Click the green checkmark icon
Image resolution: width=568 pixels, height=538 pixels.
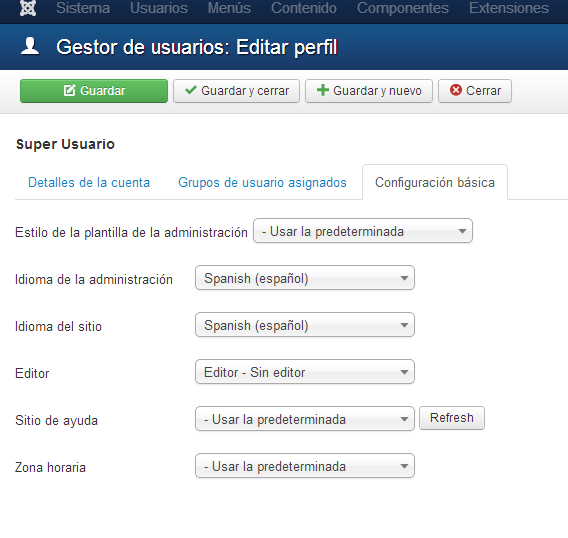(191, 90)
